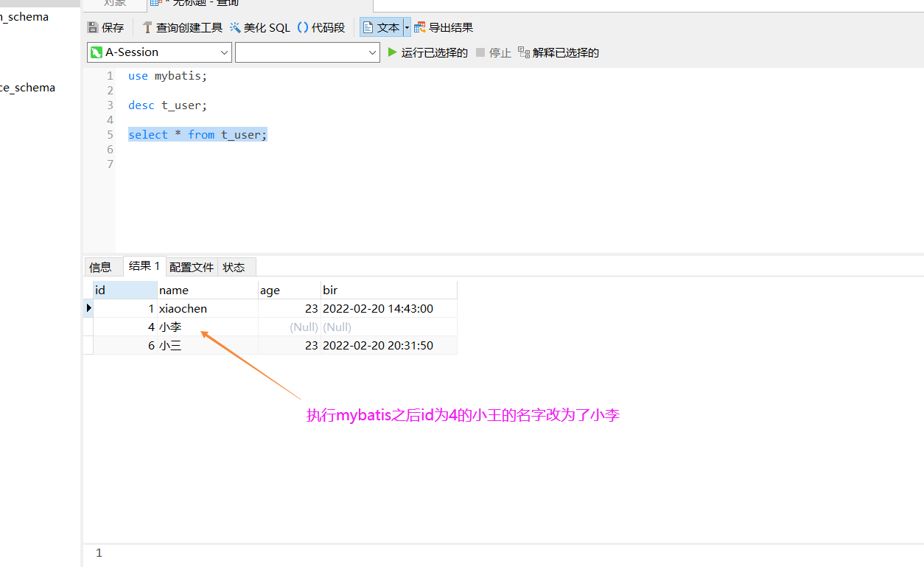Image resolution: width=924 pixels, height=567 pixels.
Task: Click line number 1 in editor gutter
Action: pyautogui.click(x=110, y=75)
